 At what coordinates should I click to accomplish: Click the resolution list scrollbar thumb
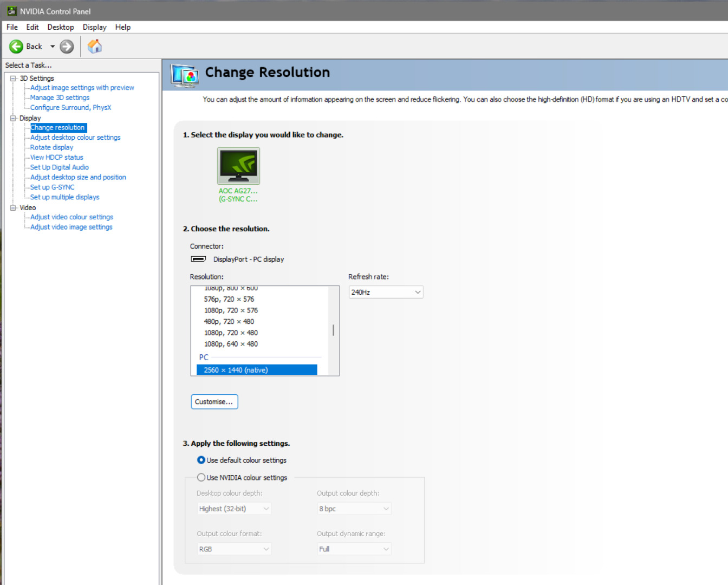(333, 330)
